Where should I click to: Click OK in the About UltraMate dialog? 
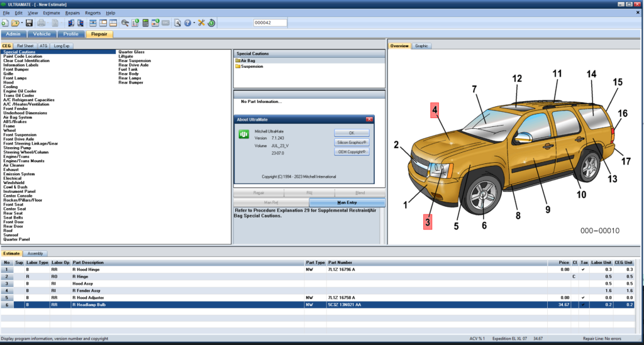[352, 133]
